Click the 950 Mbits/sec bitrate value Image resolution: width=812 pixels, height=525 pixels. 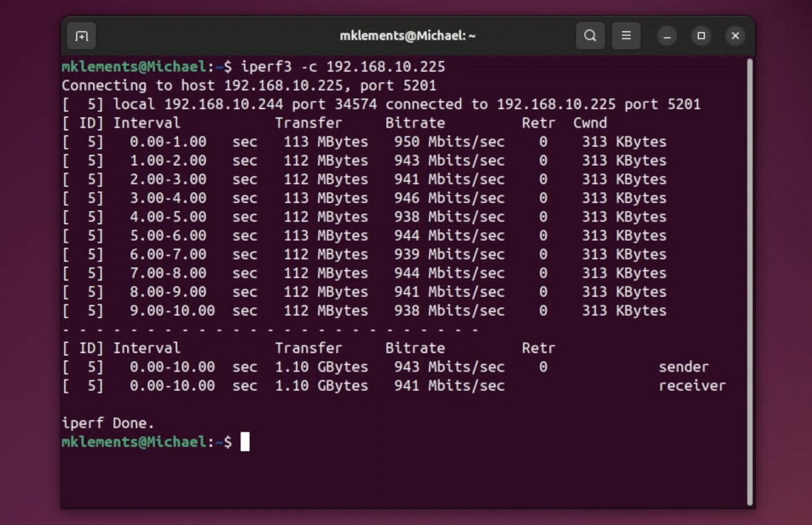pos(449,142)
